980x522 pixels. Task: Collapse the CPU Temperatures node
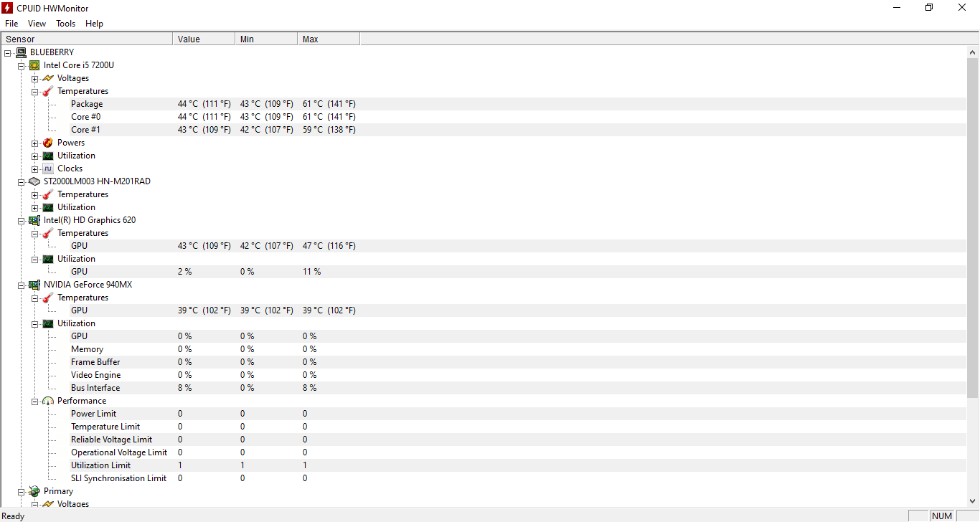click(x=34, y=91)
